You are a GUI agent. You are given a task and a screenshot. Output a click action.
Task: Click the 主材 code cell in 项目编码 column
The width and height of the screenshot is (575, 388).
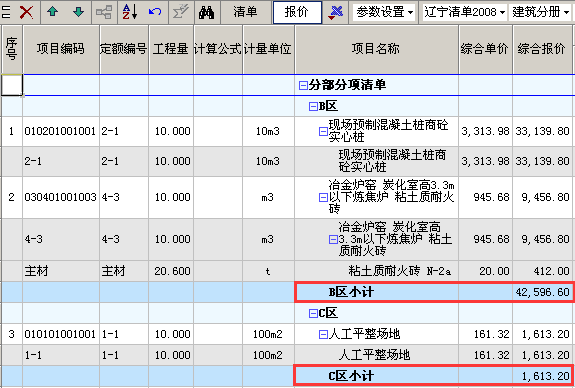61,271
